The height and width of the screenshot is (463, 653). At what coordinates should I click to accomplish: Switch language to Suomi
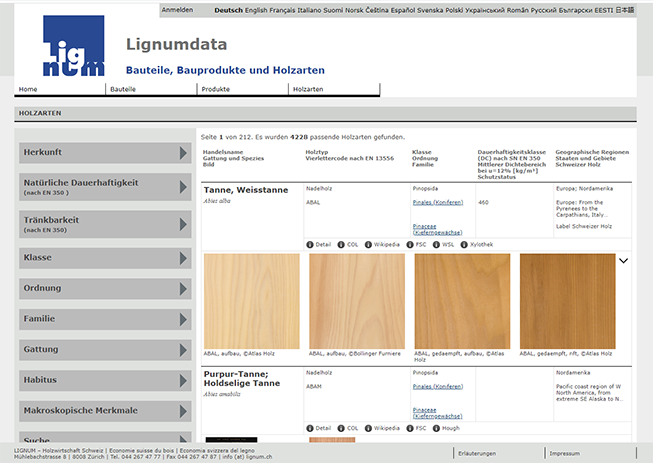click(x=333, y=10)
